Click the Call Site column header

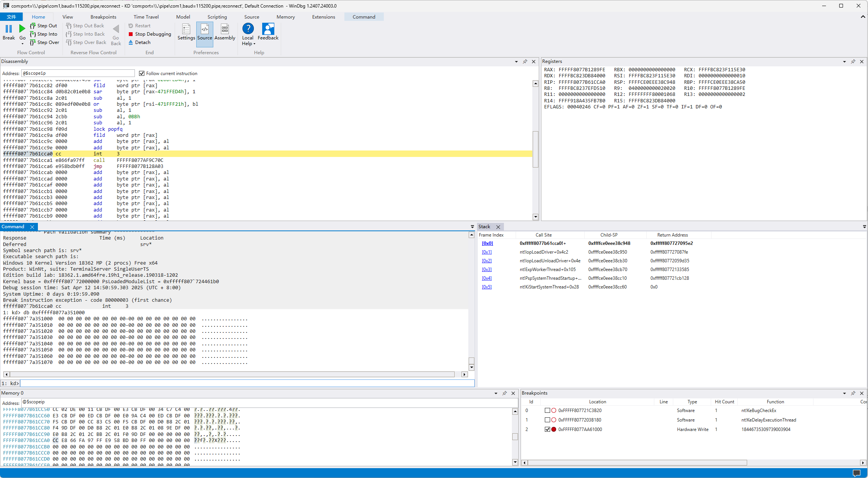pos(543,235)
